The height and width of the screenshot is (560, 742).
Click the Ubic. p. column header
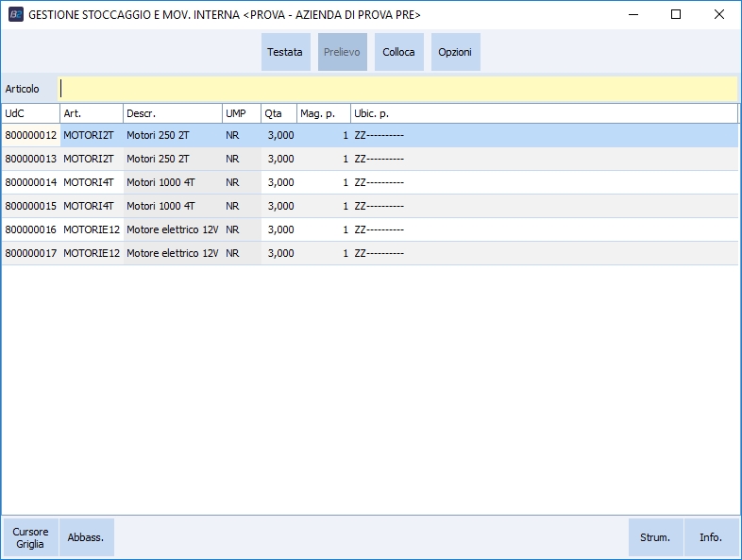[543, 113]
